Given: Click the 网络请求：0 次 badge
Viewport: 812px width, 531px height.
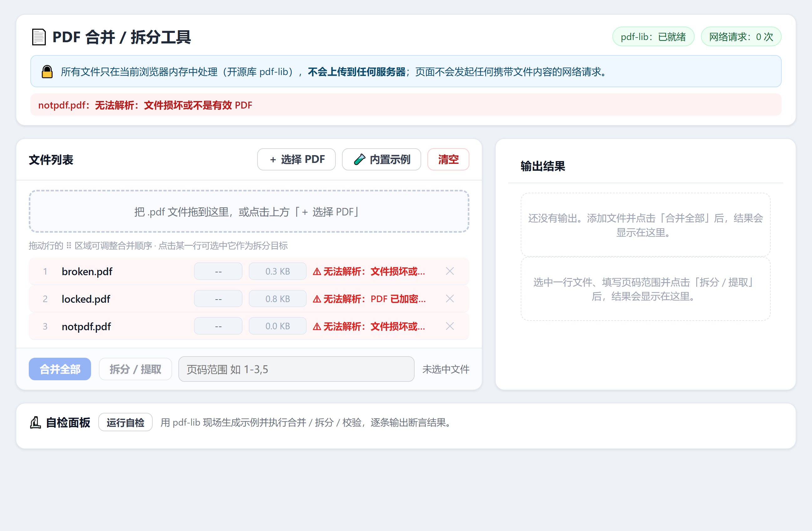Looking at the screenshot, I should 741,37.
